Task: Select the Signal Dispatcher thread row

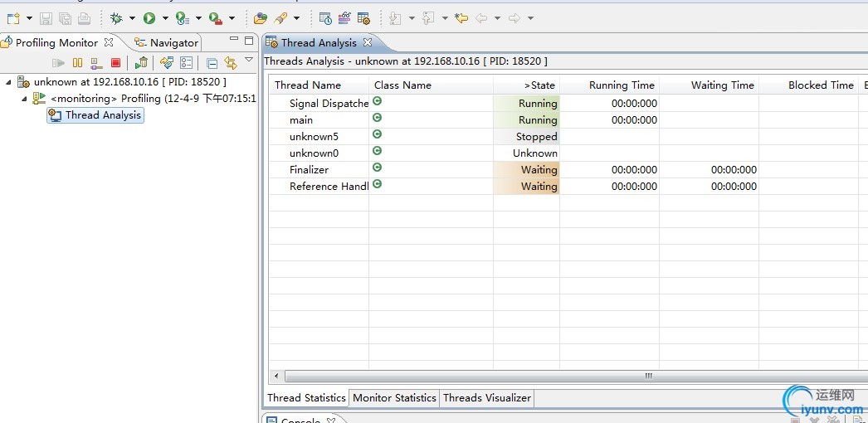Action: click(x=568, y=104)
